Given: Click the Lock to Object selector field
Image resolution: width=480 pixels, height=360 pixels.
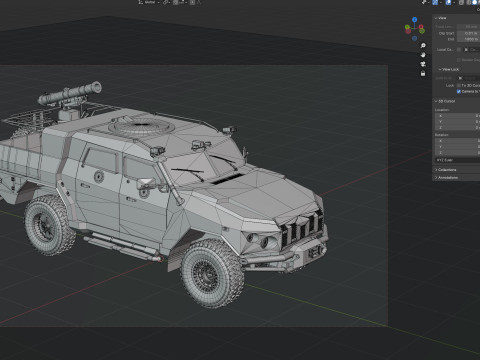Looking at the screenshot, I should point(468,78).
